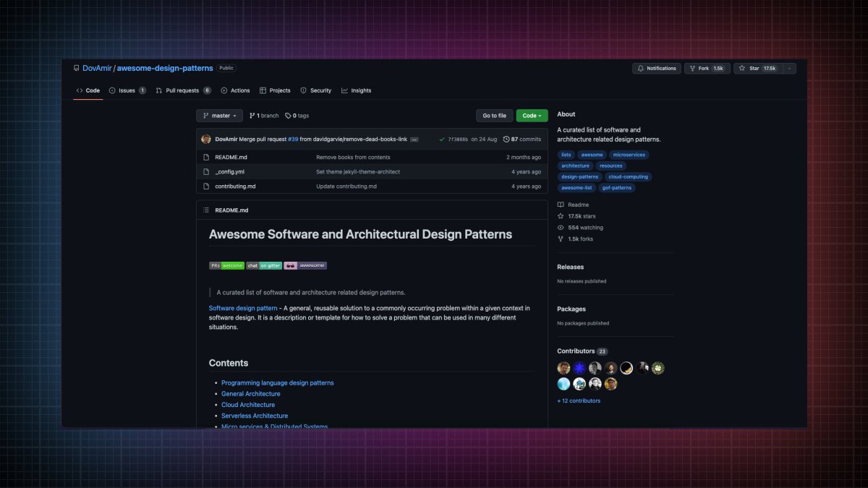The image size is (868, 488).
Task: Click the notifications bell icon
Action: (639, 68)
